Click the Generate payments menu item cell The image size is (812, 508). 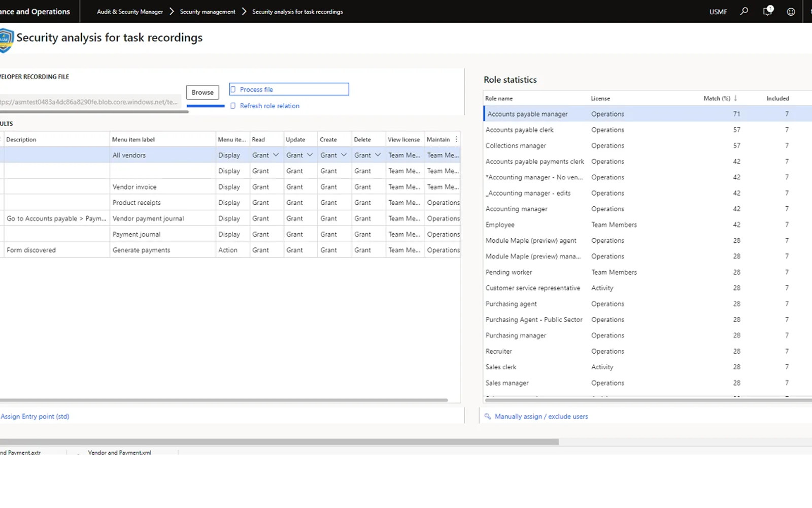(x=162, y=250)
